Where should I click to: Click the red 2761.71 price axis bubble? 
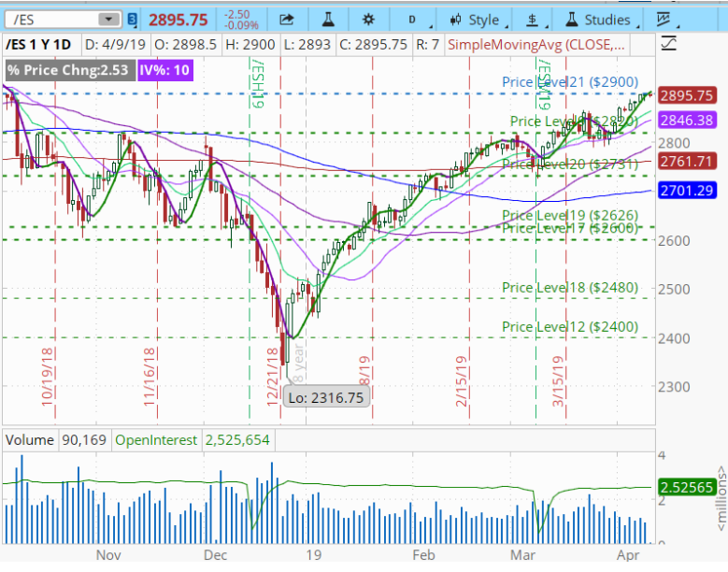click(686, 161)
